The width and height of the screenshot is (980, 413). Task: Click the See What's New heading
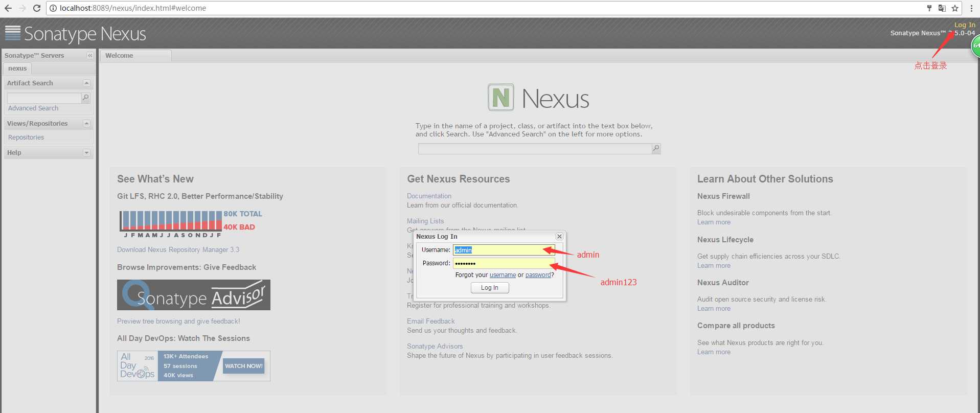click(155, 179)
